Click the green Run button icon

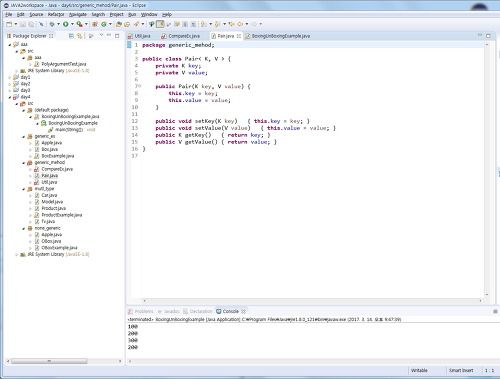tap(66, 24)
